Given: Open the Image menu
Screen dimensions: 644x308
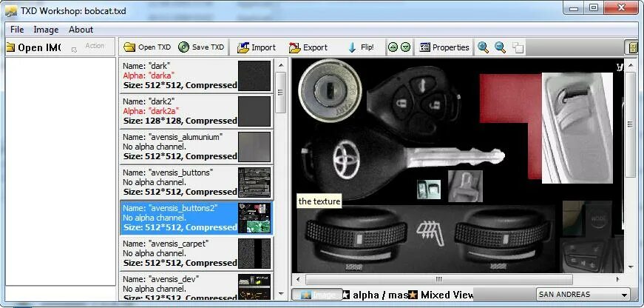Looking at the screenshot, I should coord(46,30).
